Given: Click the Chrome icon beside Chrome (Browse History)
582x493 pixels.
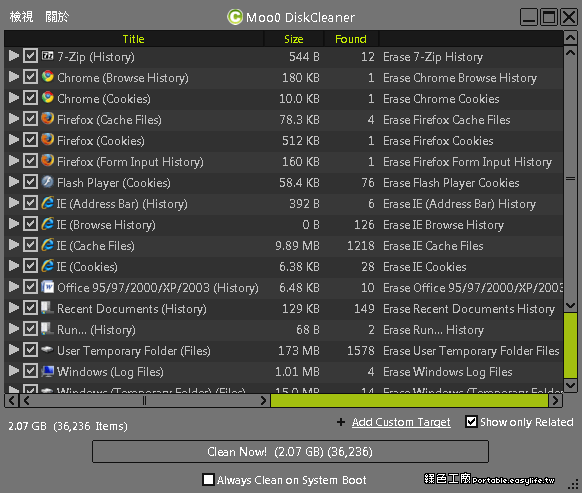Looking at the screenshot, I should click(x=47, y=76).
